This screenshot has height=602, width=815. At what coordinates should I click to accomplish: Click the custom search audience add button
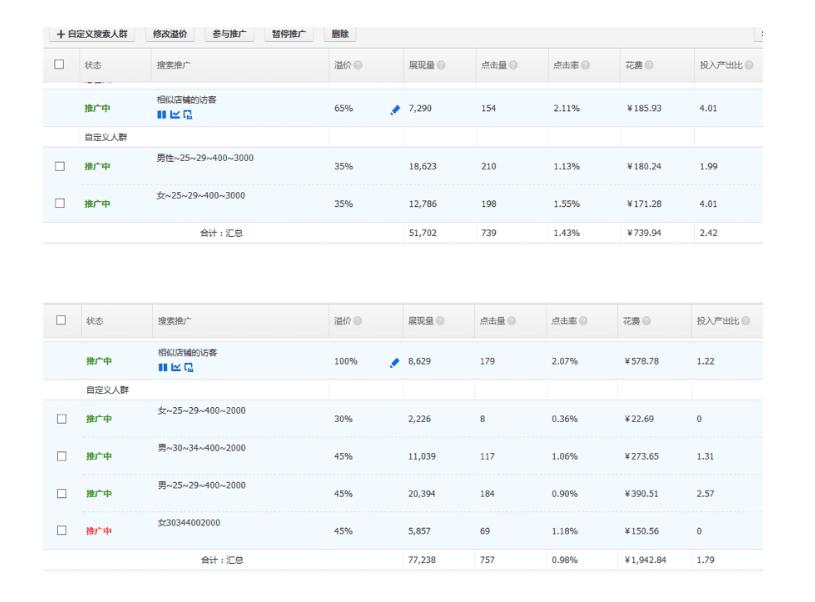coord(92,34)
